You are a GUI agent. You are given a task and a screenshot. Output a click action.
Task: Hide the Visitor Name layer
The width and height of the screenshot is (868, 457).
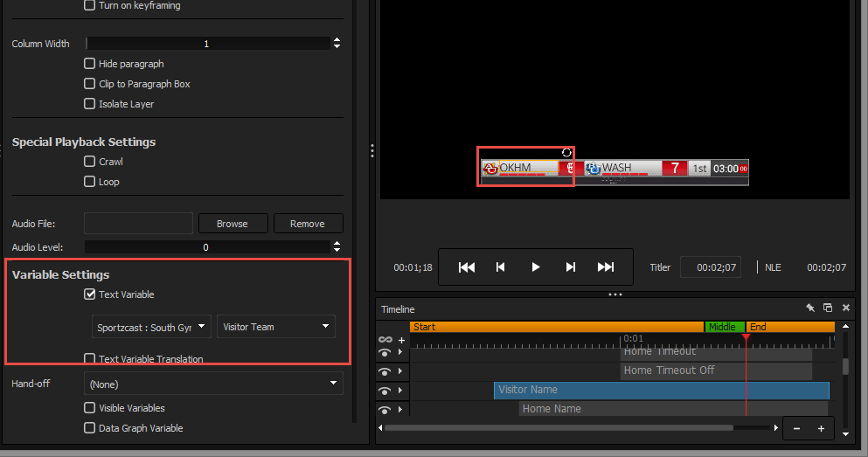pos(385,391)
